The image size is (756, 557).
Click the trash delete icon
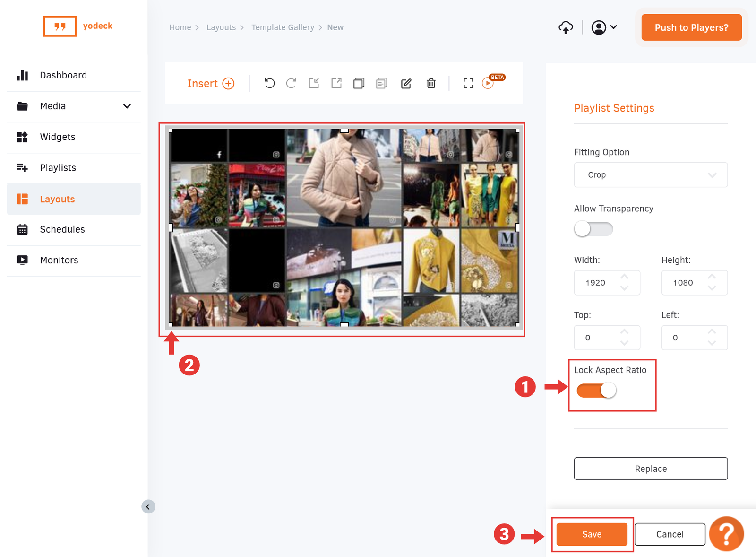[431, 83]
